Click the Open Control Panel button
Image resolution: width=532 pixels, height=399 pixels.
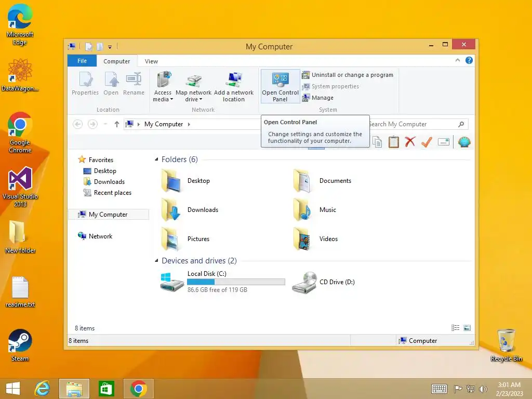coord(280,87)
